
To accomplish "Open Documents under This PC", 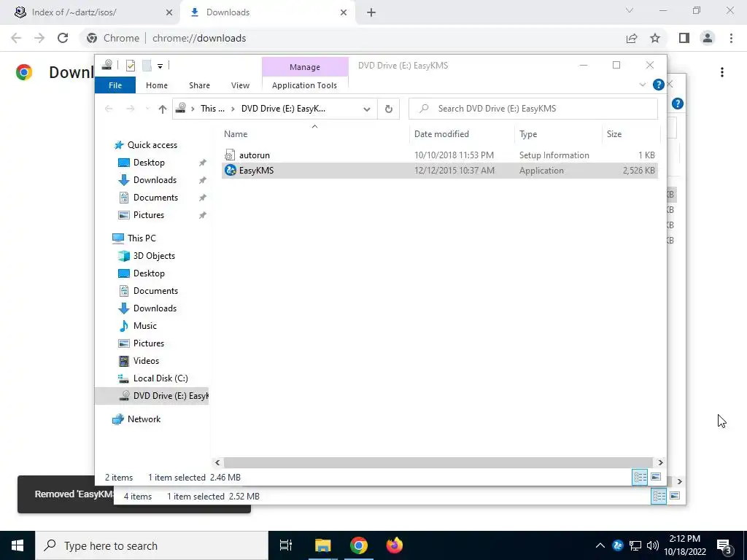I will pyautogui.click(x=155, y=291).
